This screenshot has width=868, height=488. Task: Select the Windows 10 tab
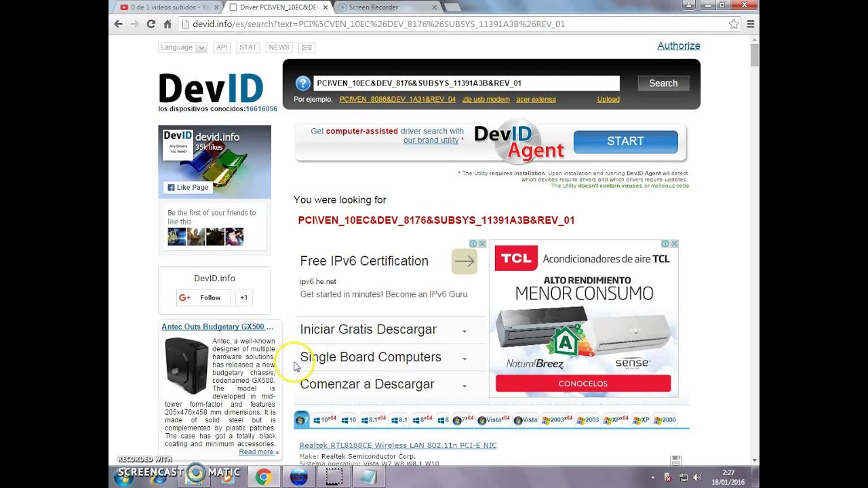tap(349, 420)
